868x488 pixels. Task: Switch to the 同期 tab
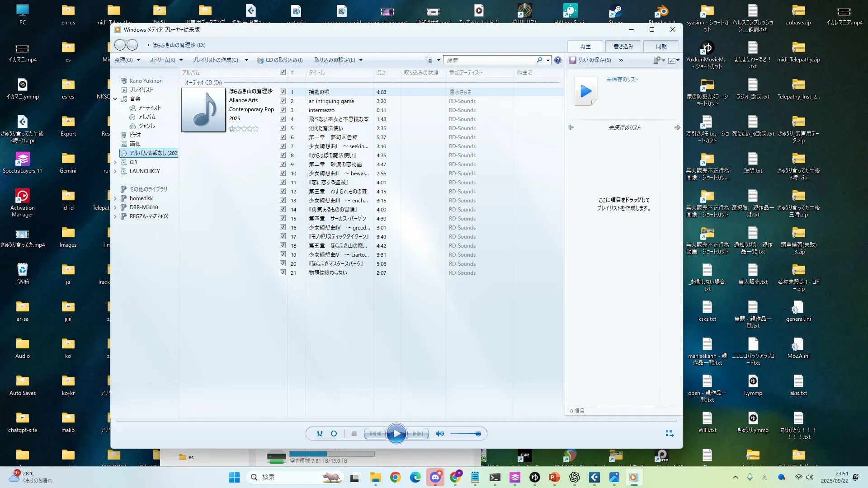coord(661,46)
